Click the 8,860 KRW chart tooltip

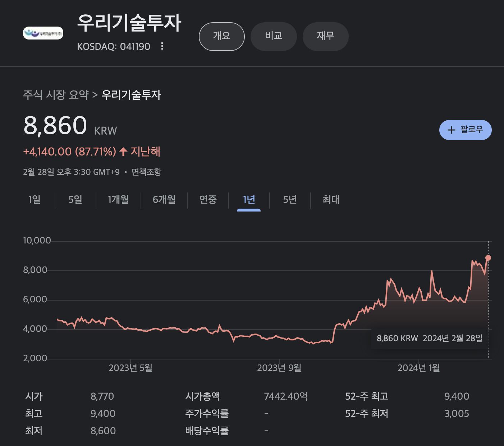[430, 338]
